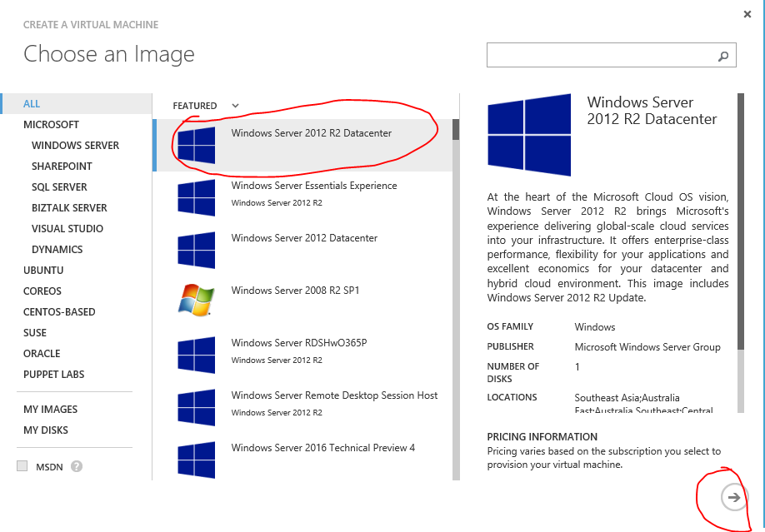Click the Windows Server 2016 Technical Preview logo
This screenshot has width=765, height=532.
196,460
